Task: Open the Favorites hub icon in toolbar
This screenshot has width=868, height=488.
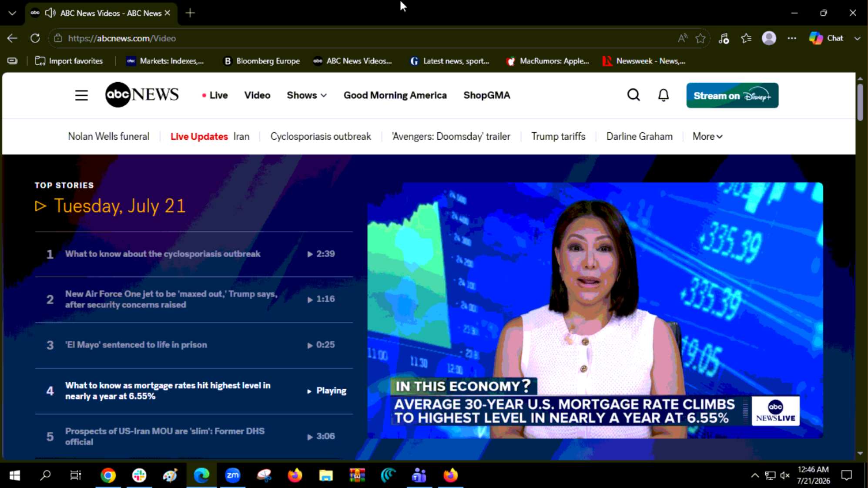Action: click(x=746, y=38)
